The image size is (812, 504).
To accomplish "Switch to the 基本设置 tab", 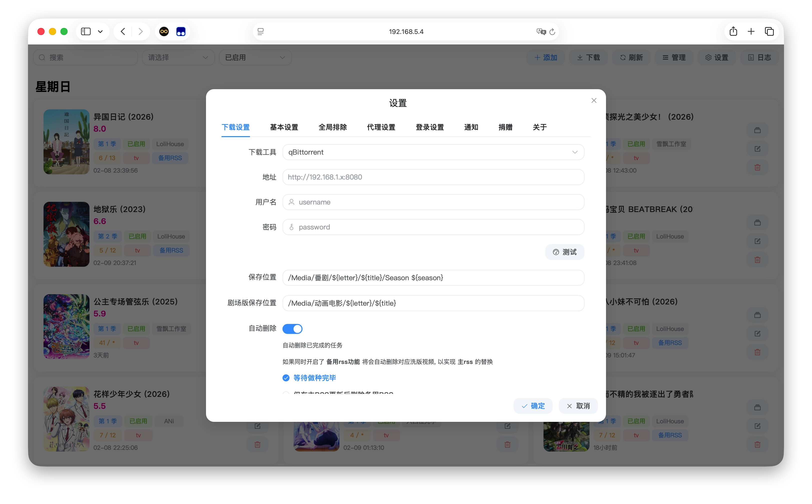I will tap(284, 127).
